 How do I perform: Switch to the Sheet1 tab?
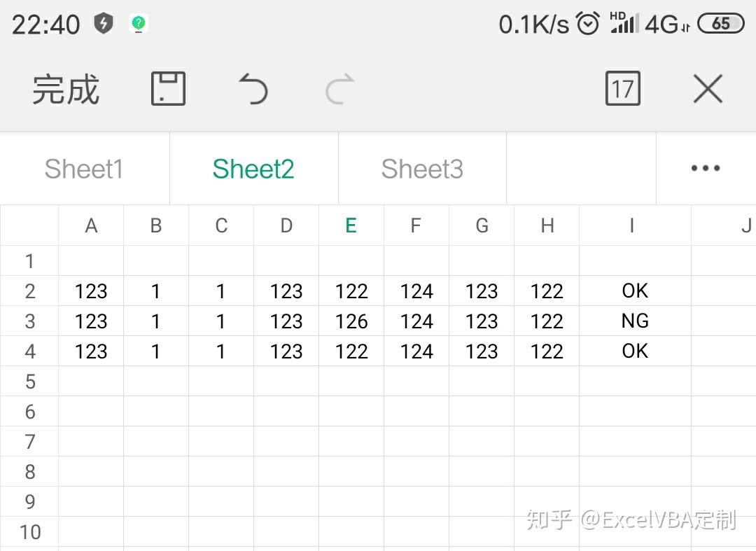[83, 168]
